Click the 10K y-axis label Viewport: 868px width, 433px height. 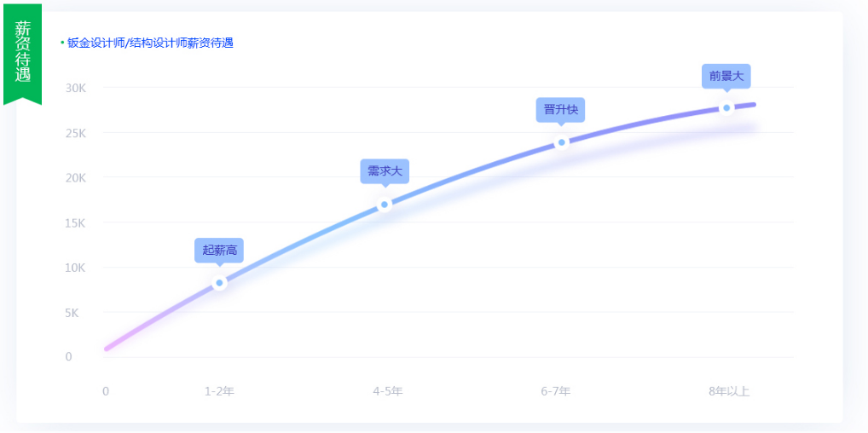coord(75,268)
